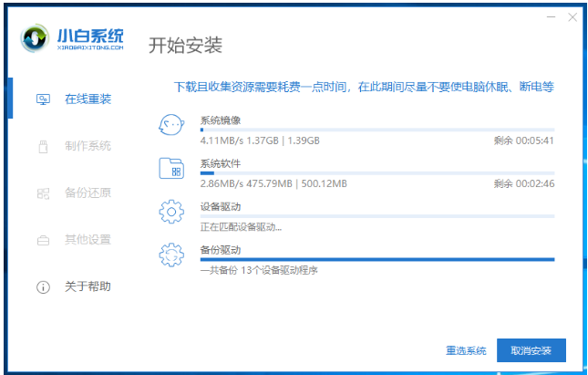Click the 关于帮助 info circle icon
588x375 pixels.
pos(43,287)
